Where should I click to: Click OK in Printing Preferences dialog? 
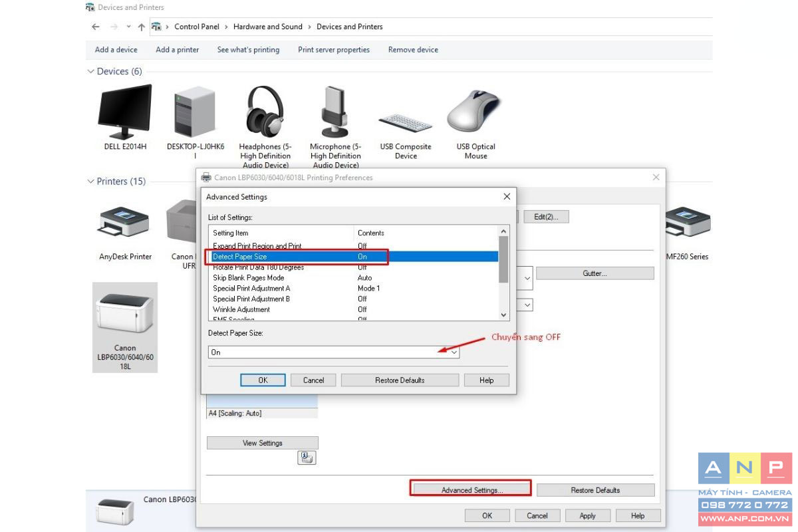point(487,515)
